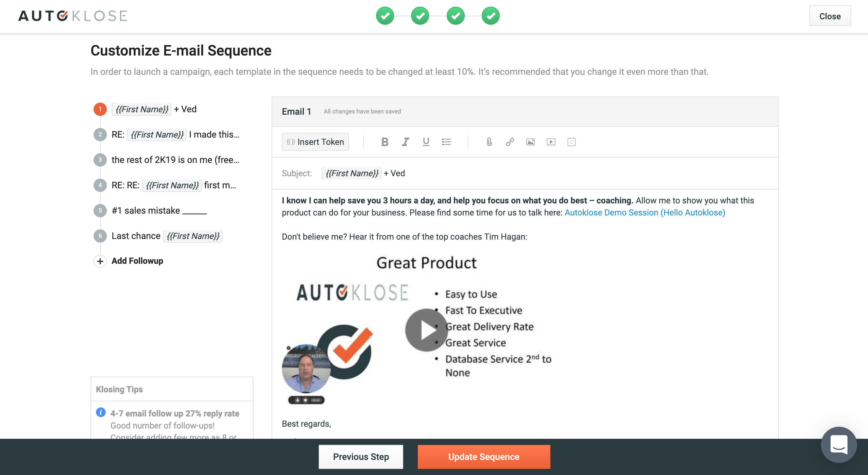Screen dimensions: 868x475
Task: Click the Update Sequence button
Action: 483,457
